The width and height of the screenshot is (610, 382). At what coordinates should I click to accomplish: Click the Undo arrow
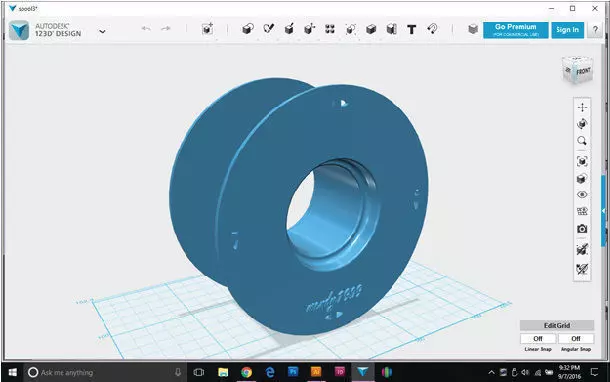(146, 28)
